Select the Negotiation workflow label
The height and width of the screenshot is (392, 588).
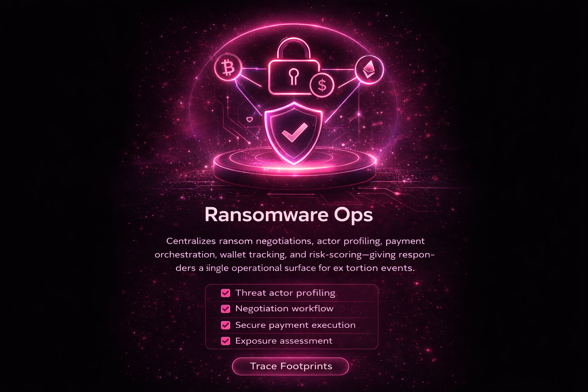click(284, 309)
